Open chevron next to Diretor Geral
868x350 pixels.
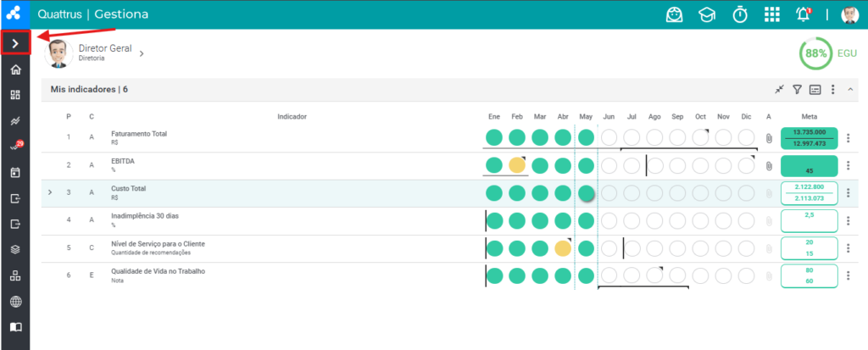coord(142,53)
